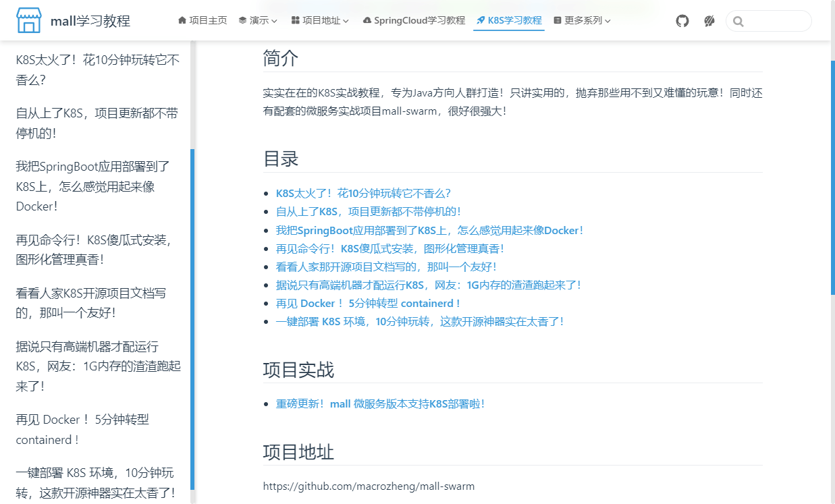Screen dimensions: 835x504
Task: Click the 目录 heading
Action: coord(280,159)
